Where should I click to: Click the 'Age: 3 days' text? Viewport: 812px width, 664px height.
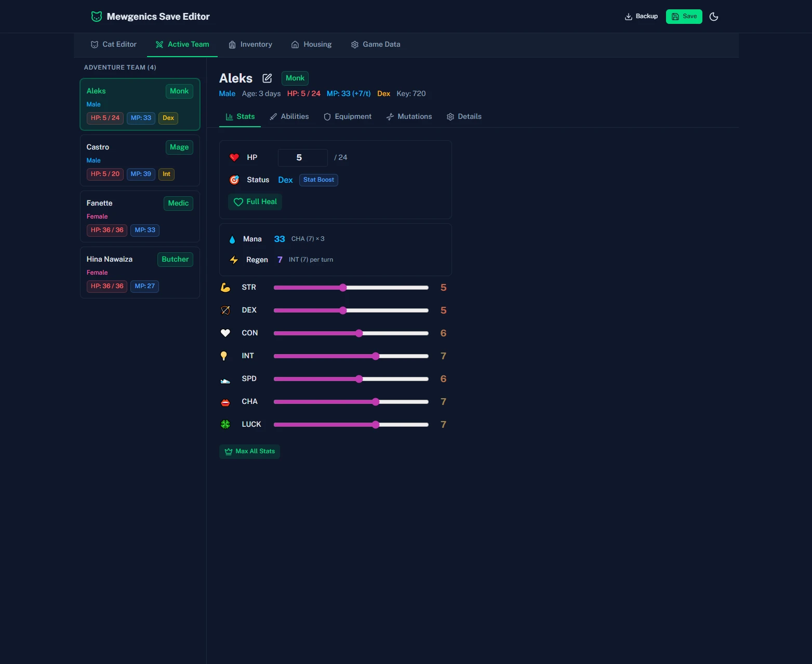click(x=261, y=94)
